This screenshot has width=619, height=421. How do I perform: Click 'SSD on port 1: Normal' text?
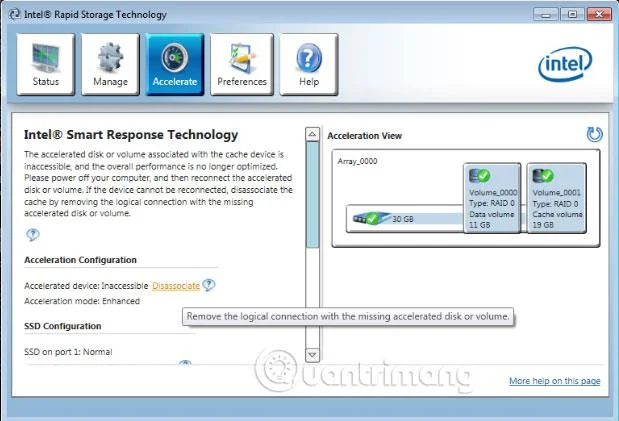68,351
